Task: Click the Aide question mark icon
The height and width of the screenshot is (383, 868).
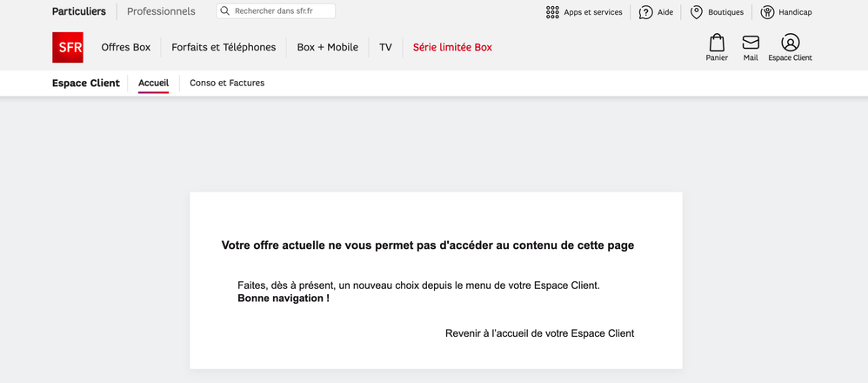Action: point(645,12)
